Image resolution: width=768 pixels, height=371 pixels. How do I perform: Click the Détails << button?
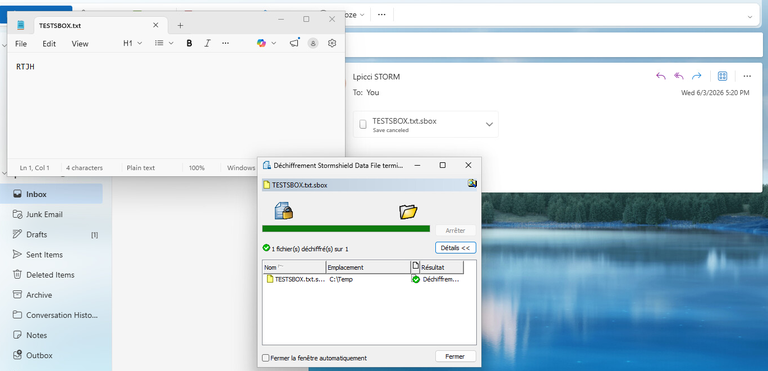pyautogui.click(x=456, y=248)
